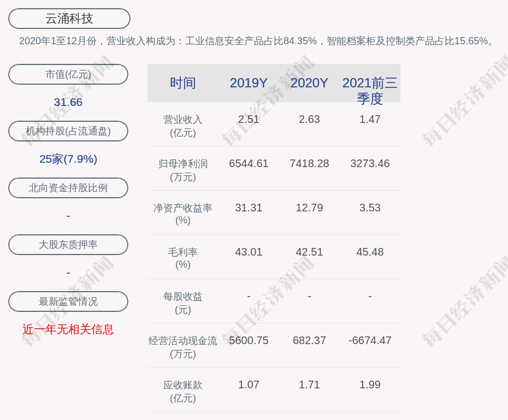
Task: Click the 2020Y revenue value 2.63
Action: tap(309, 119)
